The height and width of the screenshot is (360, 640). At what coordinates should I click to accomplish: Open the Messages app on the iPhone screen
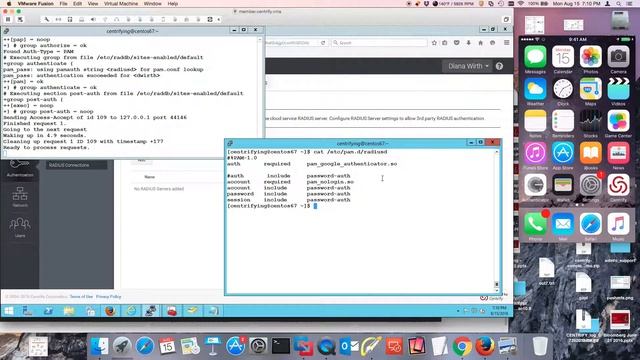point(535,57)
